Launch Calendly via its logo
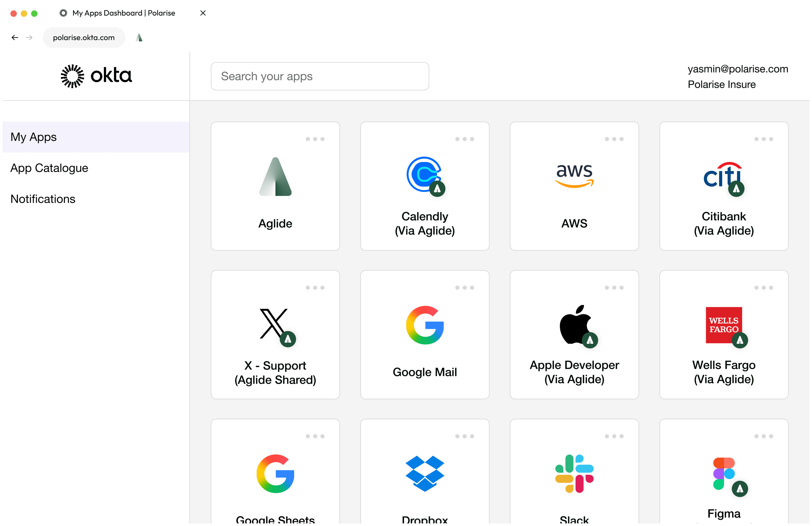Image resolution: width=812 pixels, height=526 pixels. [424, 174]
